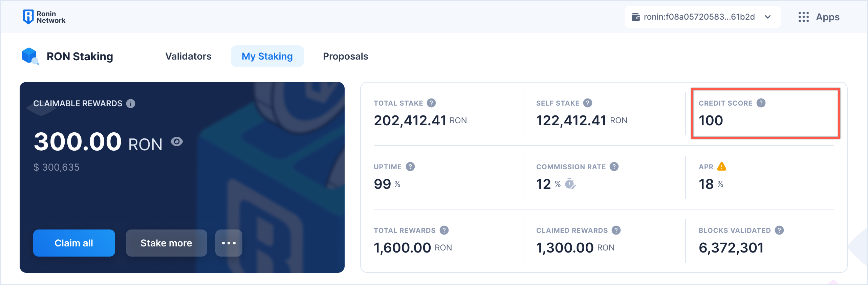Click the Stake more button
This screenshot has height=285, width=868.
[x=166, y=243]
